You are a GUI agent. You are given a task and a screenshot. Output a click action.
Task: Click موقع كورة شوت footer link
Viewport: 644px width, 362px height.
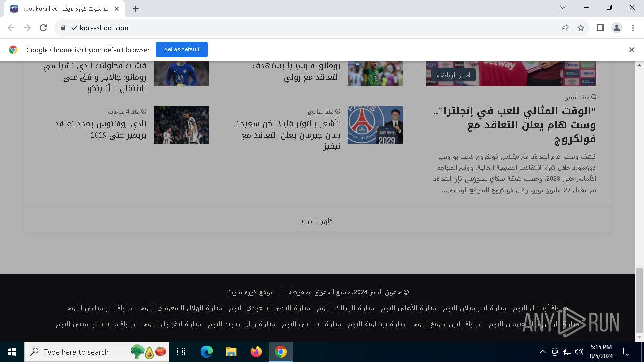251,292
